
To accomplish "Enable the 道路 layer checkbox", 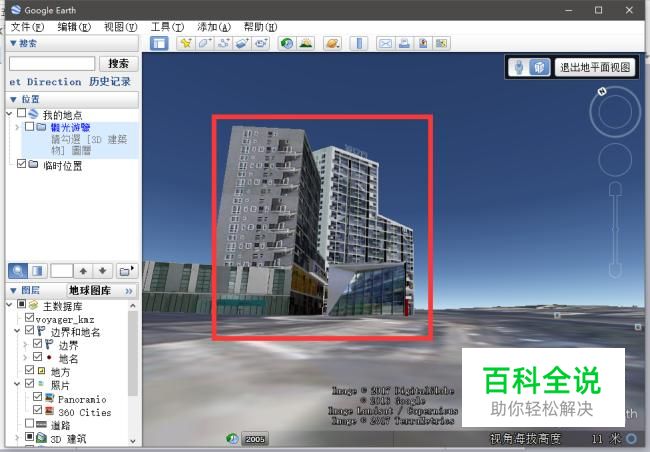I will (x=29, y=423).
